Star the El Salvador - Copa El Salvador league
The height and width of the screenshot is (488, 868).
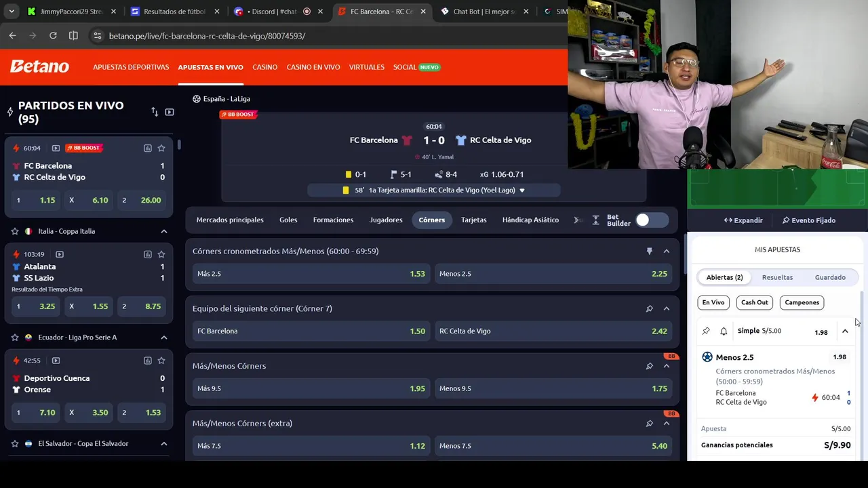pyautogui.click(x=15, y=444)
